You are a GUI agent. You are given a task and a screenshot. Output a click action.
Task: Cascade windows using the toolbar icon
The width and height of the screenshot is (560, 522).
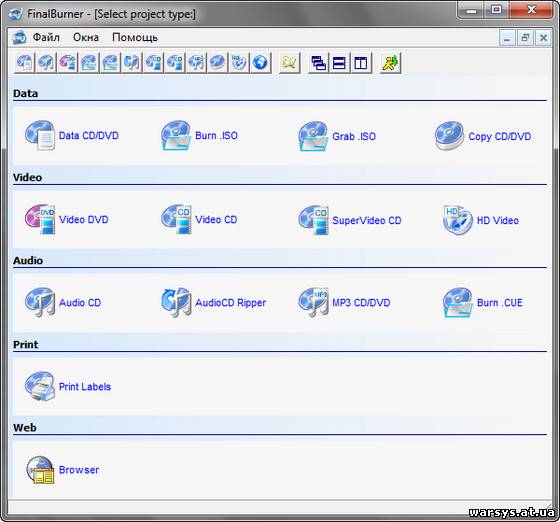coord(319,63)
